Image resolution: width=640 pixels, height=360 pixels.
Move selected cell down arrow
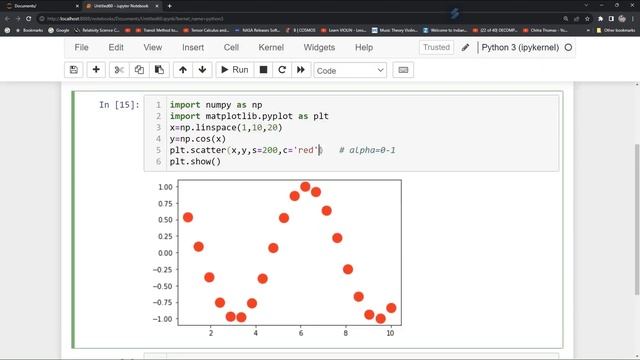click(202, 70)
